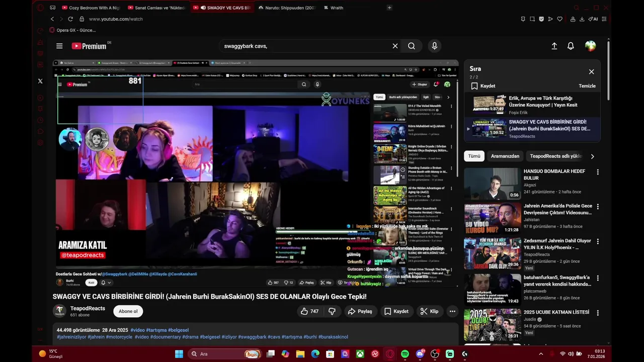Image resolution: width=644 pixels, height=362 pixels.
Task: Save the queue with Kaydet in Sıra panel
Action: 483,86
